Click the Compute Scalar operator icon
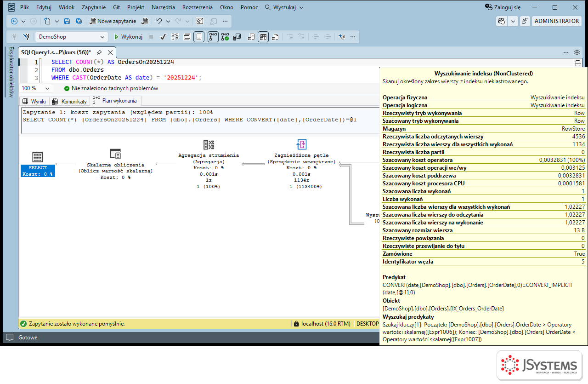This screenshot has height=384, width=588. pyautogui.click(x=115, y=154)
